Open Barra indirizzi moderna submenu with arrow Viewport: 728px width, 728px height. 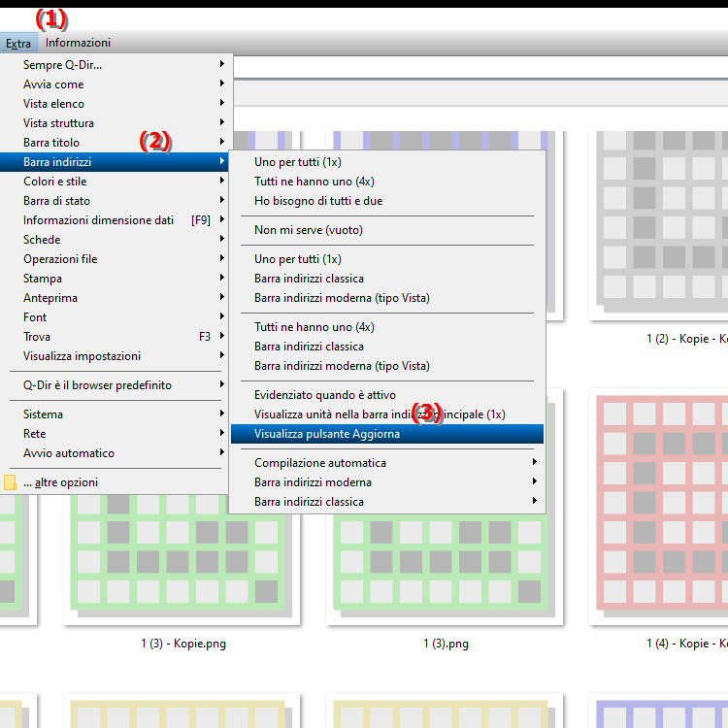pos(387,482)
